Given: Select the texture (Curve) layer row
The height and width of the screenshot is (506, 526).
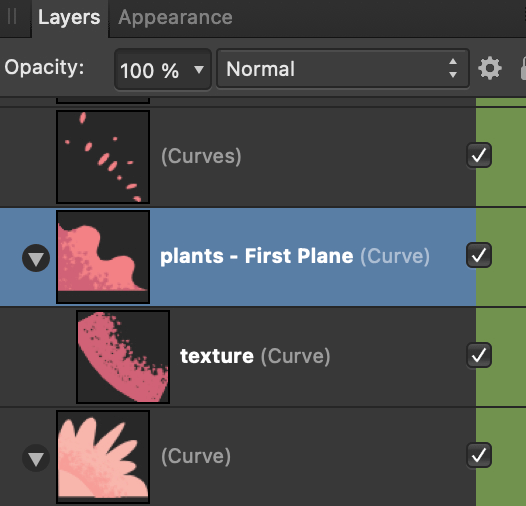Looking at the screenshot, I should (238, 357).
